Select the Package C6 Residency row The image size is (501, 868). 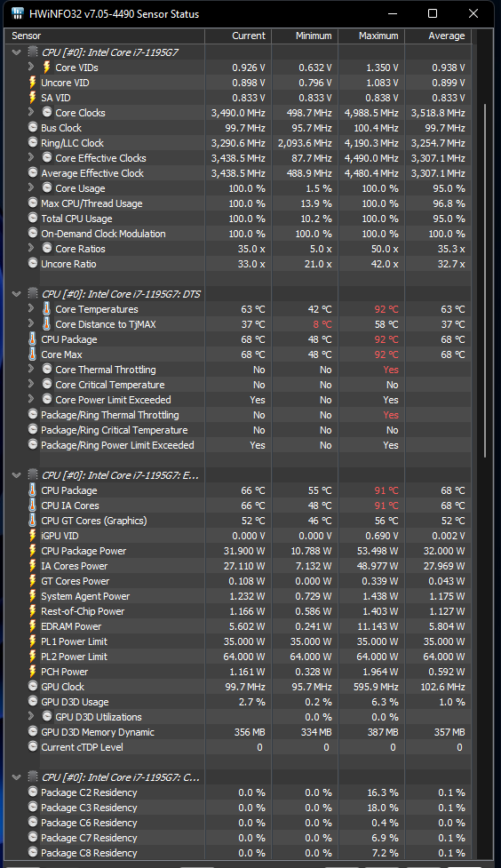(238, 823)
